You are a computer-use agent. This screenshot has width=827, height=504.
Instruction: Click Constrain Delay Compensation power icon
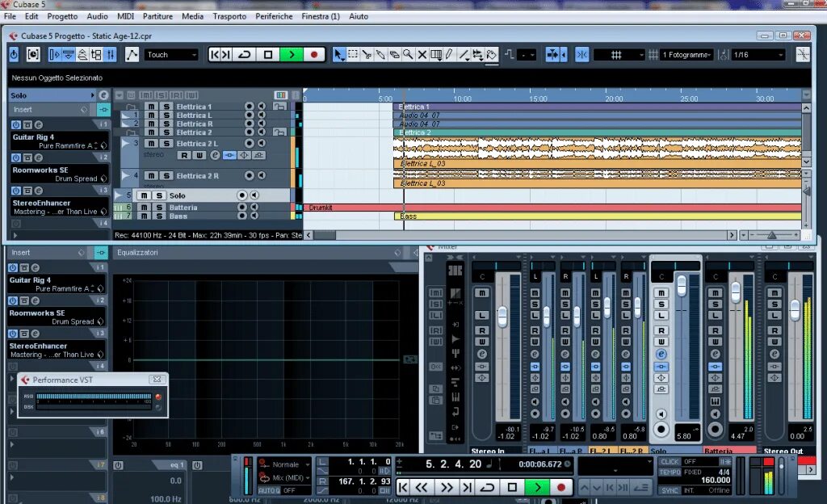(x=14, y=54)
